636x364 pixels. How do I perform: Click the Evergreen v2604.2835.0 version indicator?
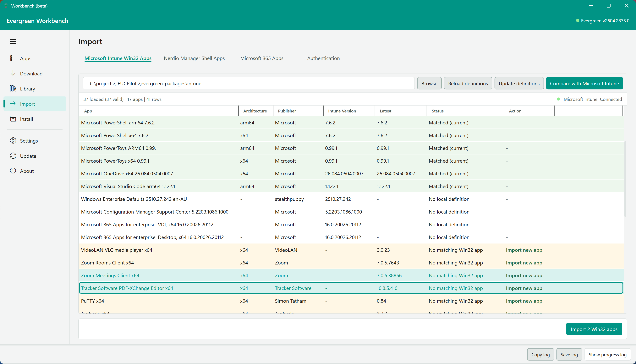[x=602, y=21]
